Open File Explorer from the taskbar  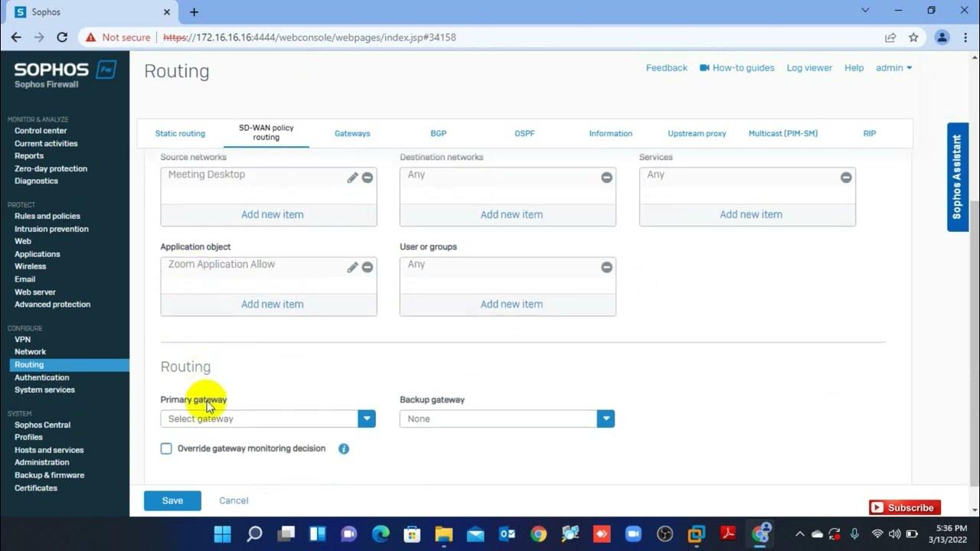click(x=444, y=533)
